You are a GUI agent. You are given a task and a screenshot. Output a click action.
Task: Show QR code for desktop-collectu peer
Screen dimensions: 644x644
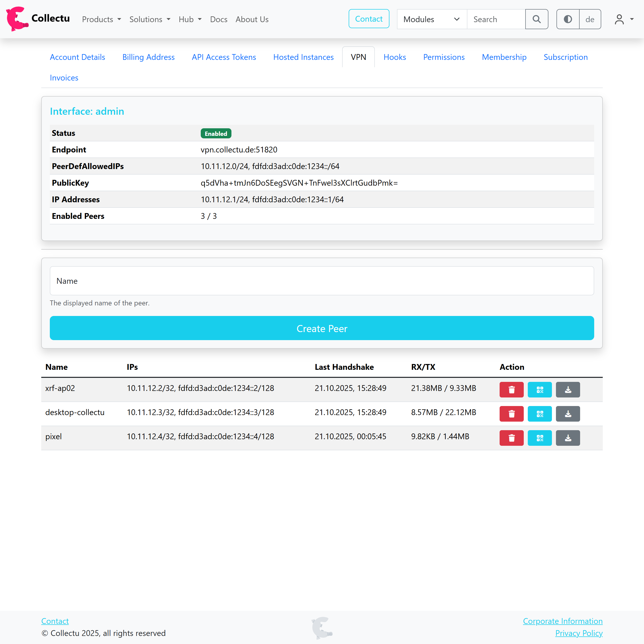tap(540, 414)
